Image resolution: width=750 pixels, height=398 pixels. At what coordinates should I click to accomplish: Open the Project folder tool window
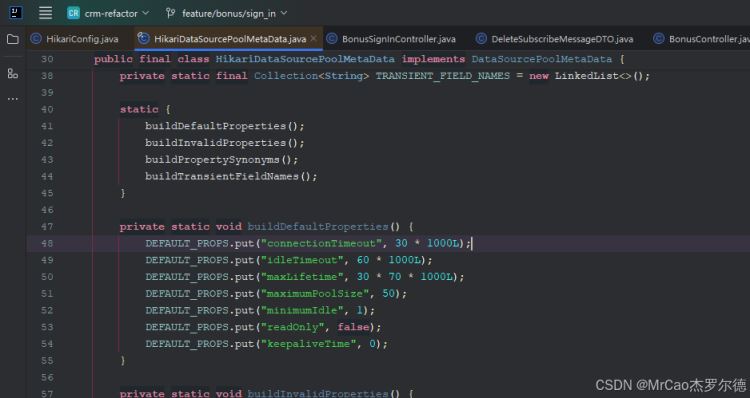13,39
